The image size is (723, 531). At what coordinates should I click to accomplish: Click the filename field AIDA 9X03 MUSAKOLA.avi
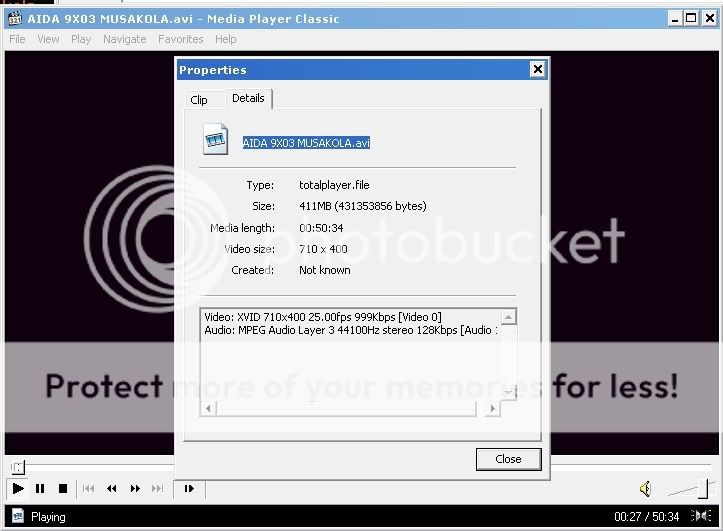click(306, 143)
